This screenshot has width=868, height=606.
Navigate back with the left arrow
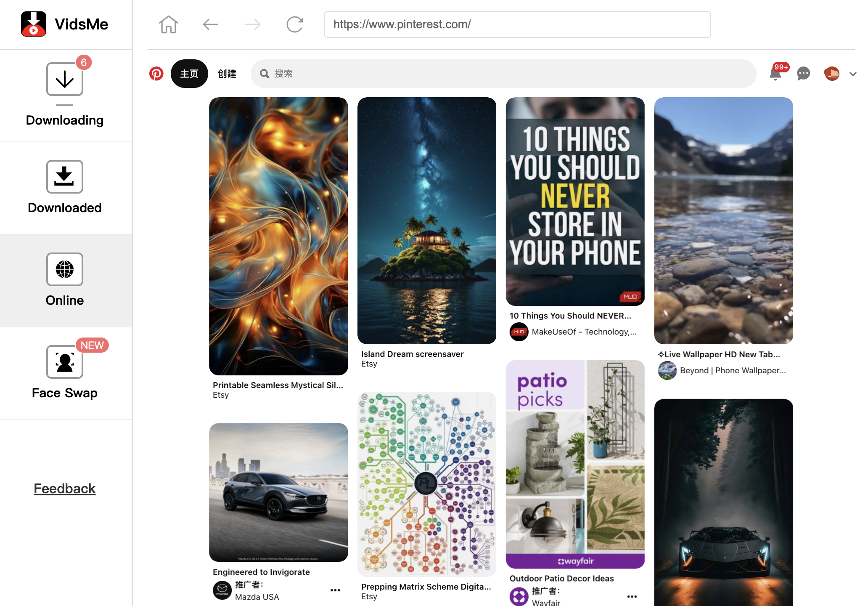pyautogui.click(x=210, y=24)
